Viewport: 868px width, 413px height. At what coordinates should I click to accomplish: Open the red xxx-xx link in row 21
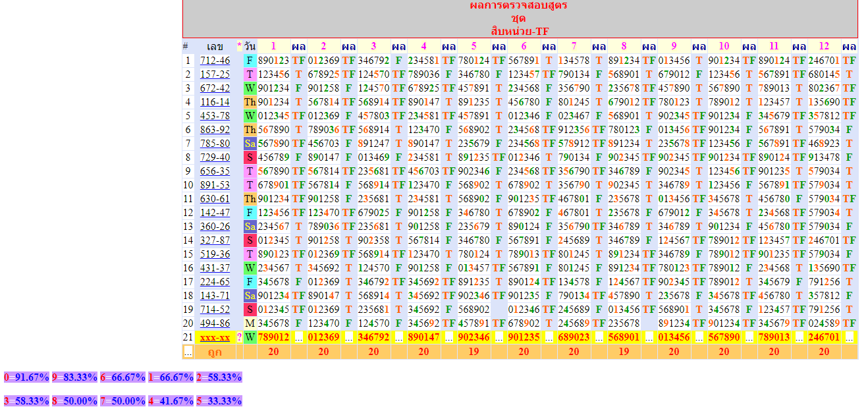(215, 337)
